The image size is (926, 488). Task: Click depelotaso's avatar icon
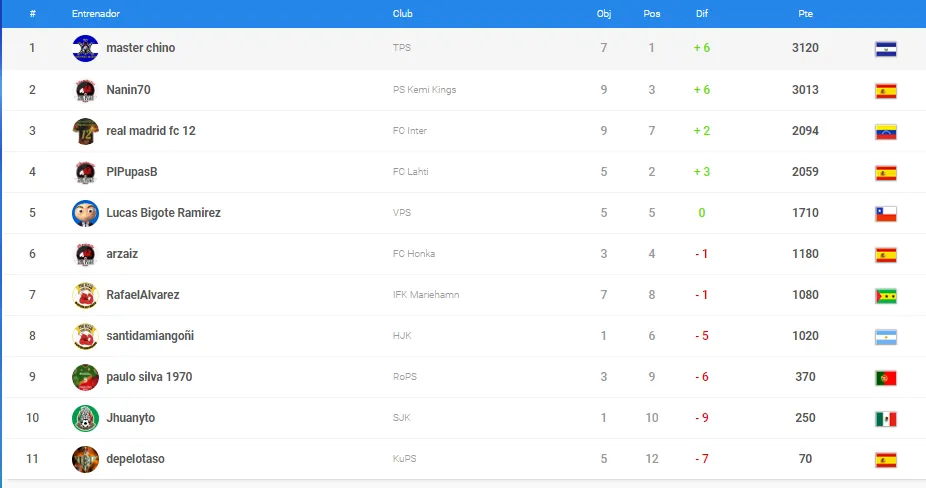[85, 459]
